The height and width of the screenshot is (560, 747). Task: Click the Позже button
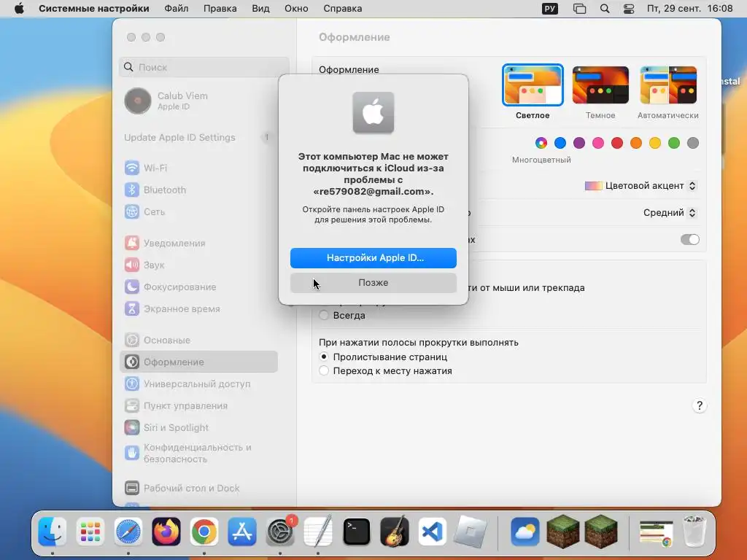pyautogui.click(x=373, y=282)
